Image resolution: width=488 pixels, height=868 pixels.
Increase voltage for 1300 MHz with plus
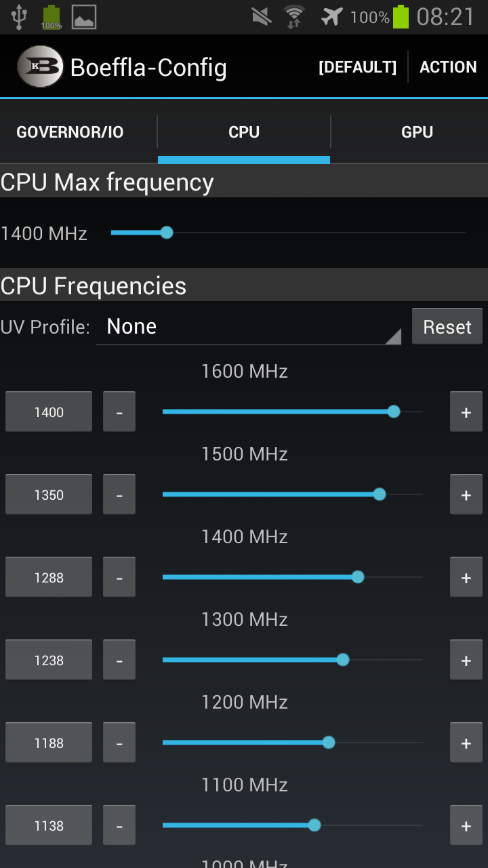click(x=466, y=660)
